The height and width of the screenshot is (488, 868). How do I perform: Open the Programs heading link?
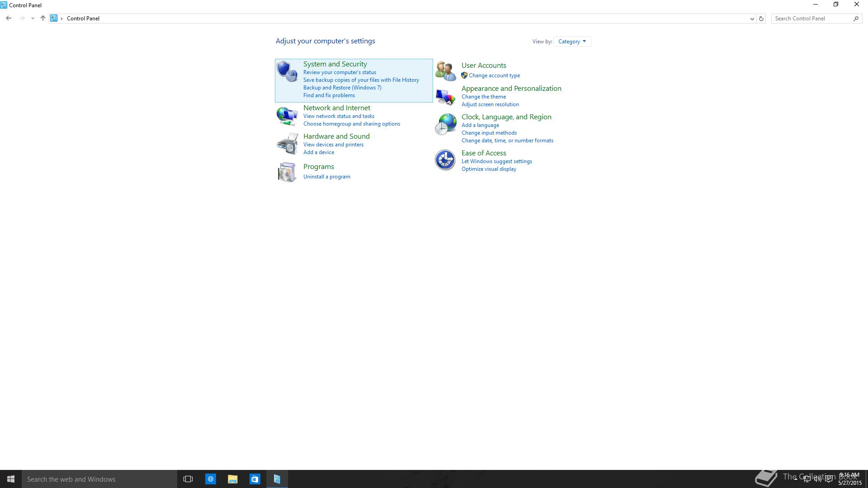coord(319,167)
